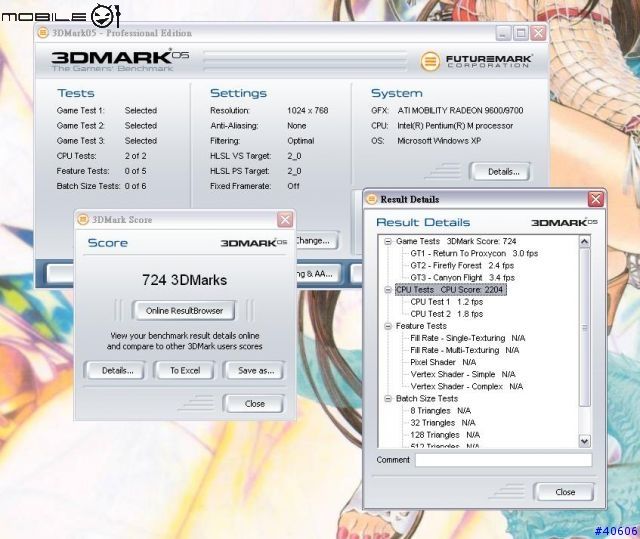Collapse the Game Tests tree node

(x=388, y=242)
